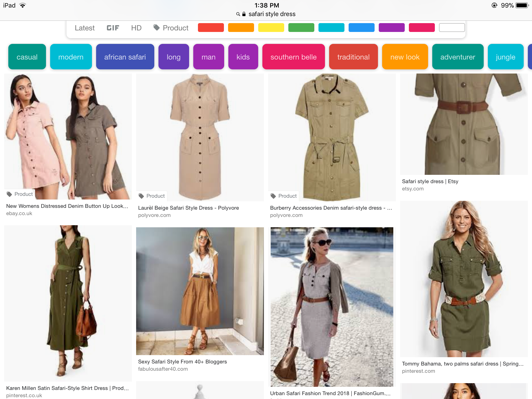This screenshot has width=532, height=399.
Task: Toggle the GIF filter
Action: tap(113, 28)
